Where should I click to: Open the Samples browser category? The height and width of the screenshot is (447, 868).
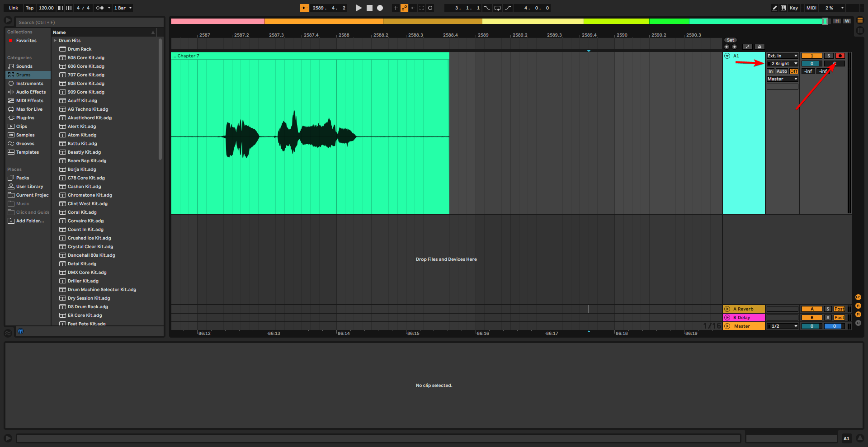click(x=25, y=135)
